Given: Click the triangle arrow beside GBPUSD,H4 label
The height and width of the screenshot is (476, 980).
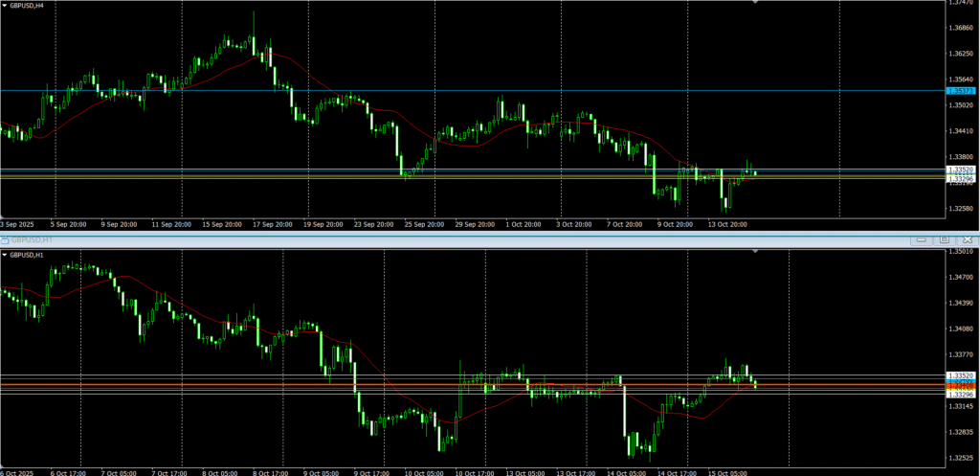Looking at the screenshot, I should pyautogui.click(x=5, y=6).
